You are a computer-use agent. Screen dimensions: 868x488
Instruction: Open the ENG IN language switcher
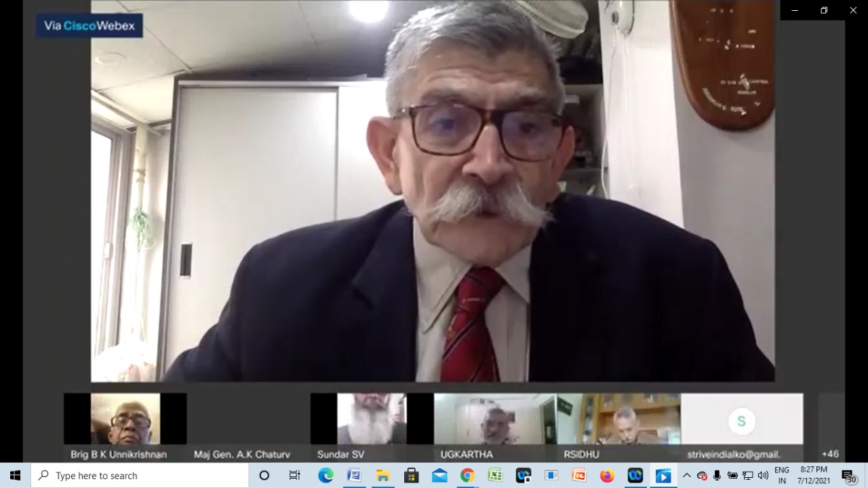click(782, 475)
